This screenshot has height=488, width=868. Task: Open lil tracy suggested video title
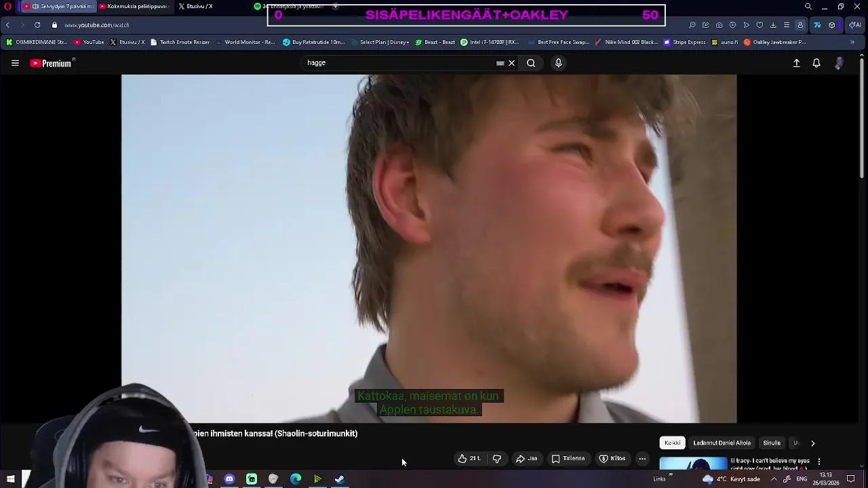(x=770, y=464)
